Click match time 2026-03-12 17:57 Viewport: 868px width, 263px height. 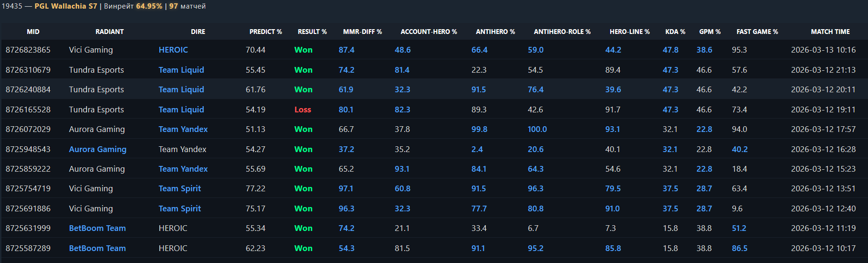pyautogui.click(x=823, y=129)
